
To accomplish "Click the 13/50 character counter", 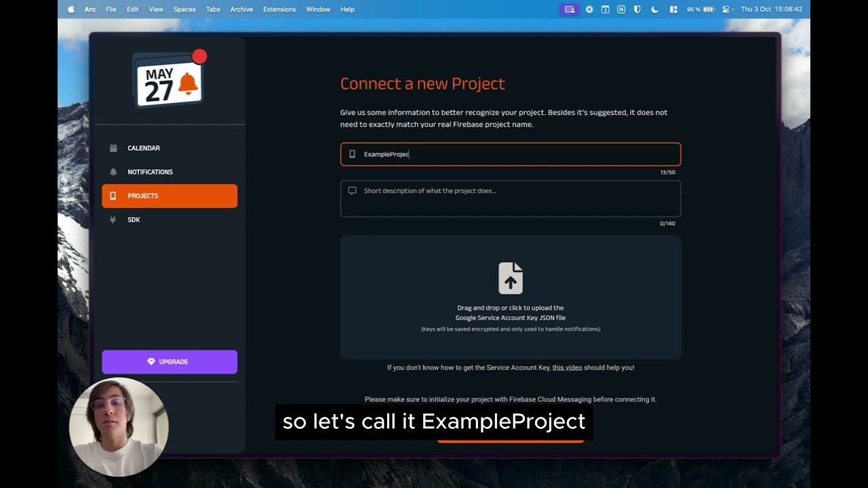I will coord(667,172).
